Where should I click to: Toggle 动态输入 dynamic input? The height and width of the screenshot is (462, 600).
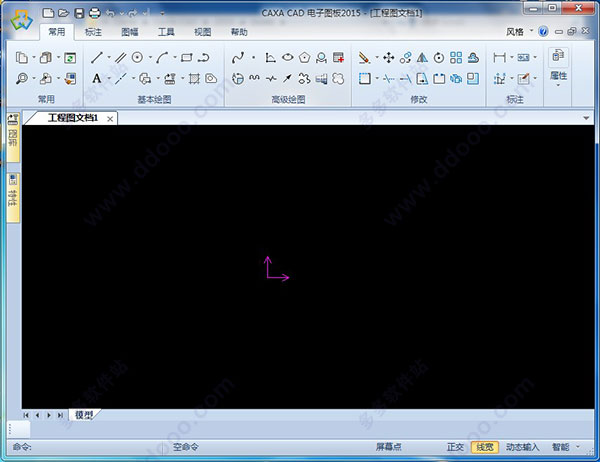pyautogui.click(x=522, y=447)
